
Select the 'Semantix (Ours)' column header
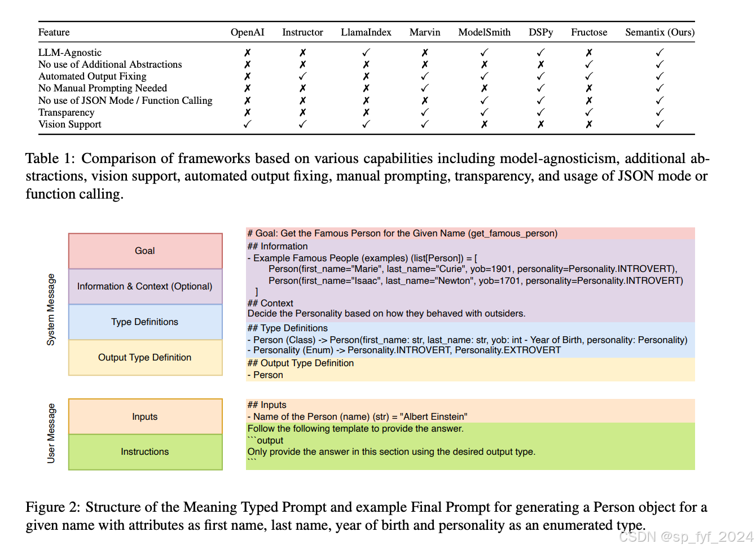click(x=660, y=32)
